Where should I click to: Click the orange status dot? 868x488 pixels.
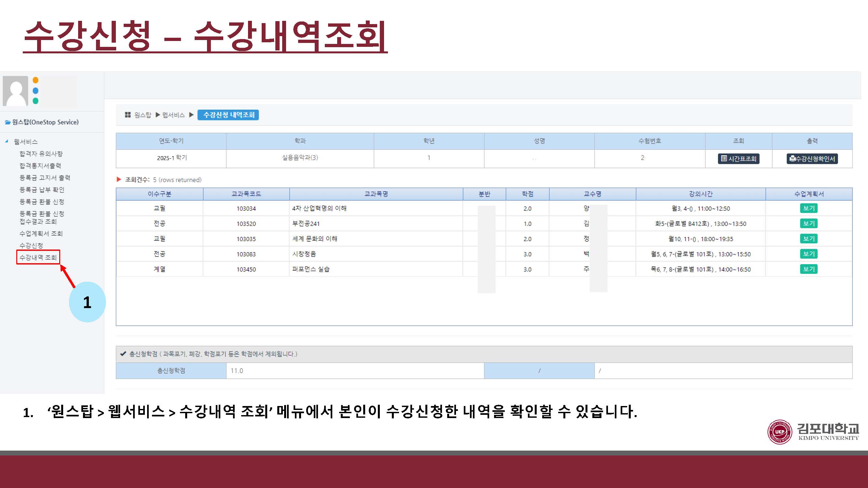[x=35, y=80]
